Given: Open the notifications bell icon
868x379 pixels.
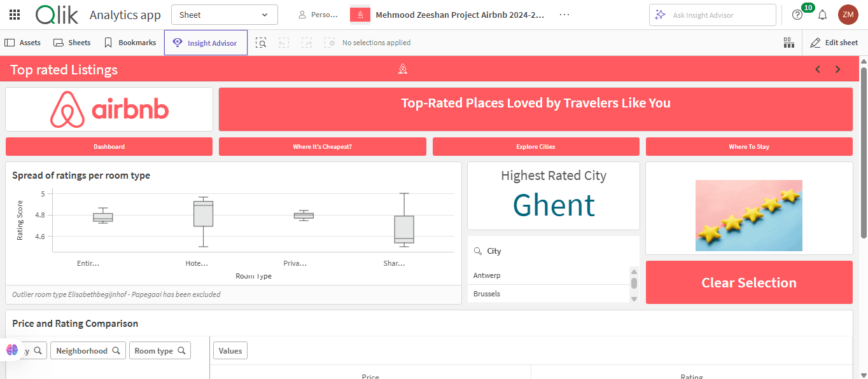Looking at the screenshot, I should click(x=823, y=15).
